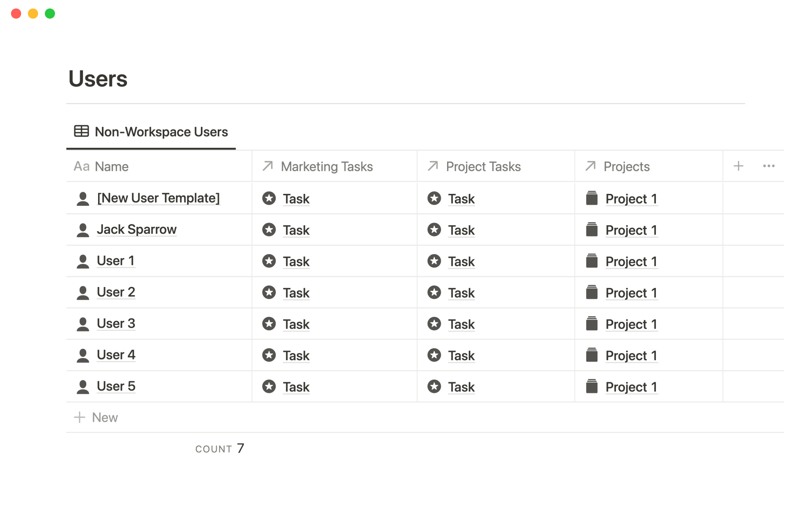Open the User 2 page link
The image size is (812, 508).
coord(116,292)
